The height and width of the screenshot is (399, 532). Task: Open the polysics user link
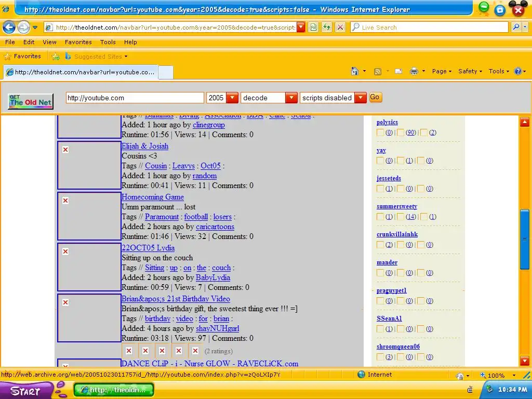pos(387,122)
